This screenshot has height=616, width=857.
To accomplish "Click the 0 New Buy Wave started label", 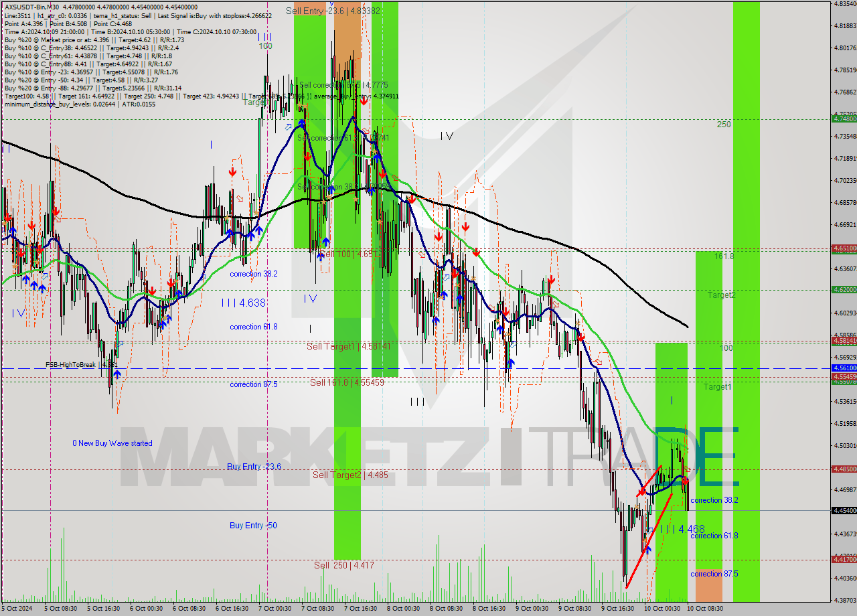I will click(112, 443).
